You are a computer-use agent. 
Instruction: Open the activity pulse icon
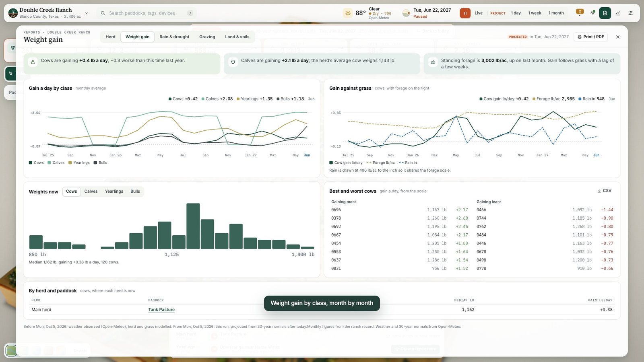(592, 13)
